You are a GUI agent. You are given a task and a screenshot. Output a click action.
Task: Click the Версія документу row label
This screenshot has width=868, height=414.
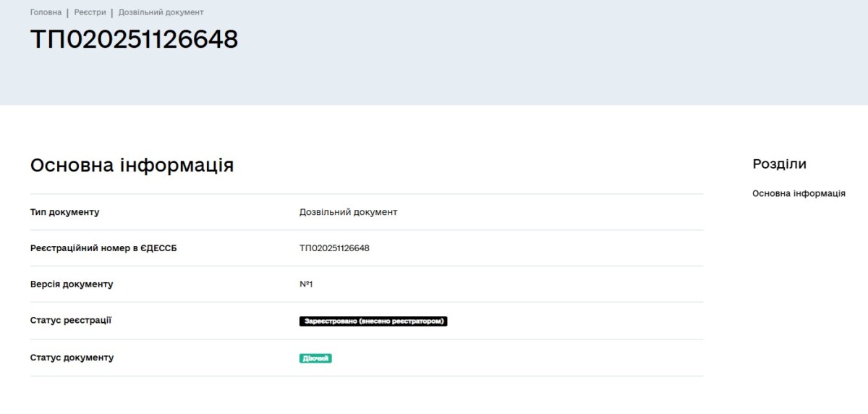72,284
